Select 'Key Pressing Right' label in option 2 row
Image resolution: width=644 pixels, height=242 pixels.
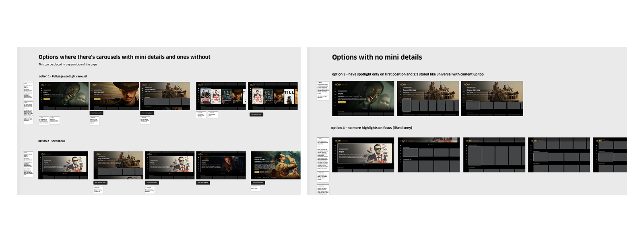(203, 183)
